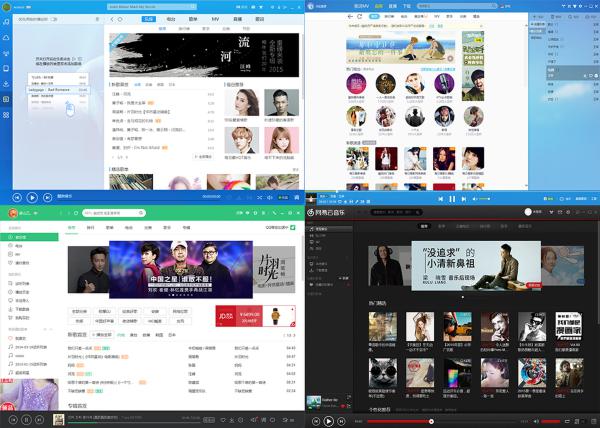600x428 pixels.
Task: Click next track icon in top-left blue player
Action: tap(47, 198)
